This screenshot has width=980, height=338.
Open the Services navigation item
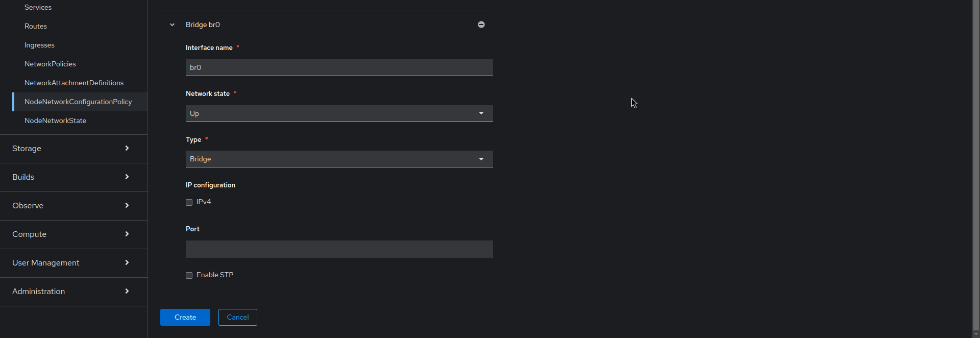37,7
